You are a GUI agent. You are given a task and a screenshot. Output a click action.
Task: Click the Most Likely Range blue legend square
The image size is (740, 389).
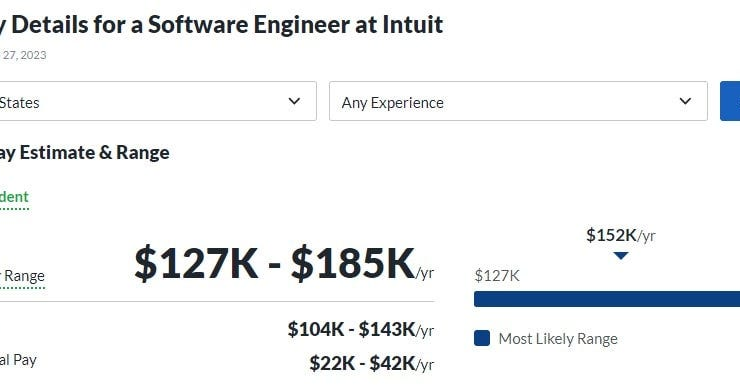(x=482, y=338)
